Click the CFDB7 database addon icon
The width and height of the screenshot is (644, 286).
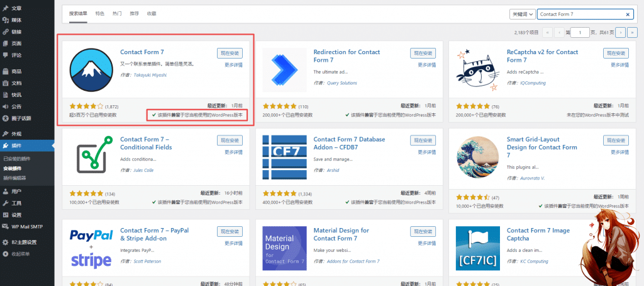(x=285, y=157)
